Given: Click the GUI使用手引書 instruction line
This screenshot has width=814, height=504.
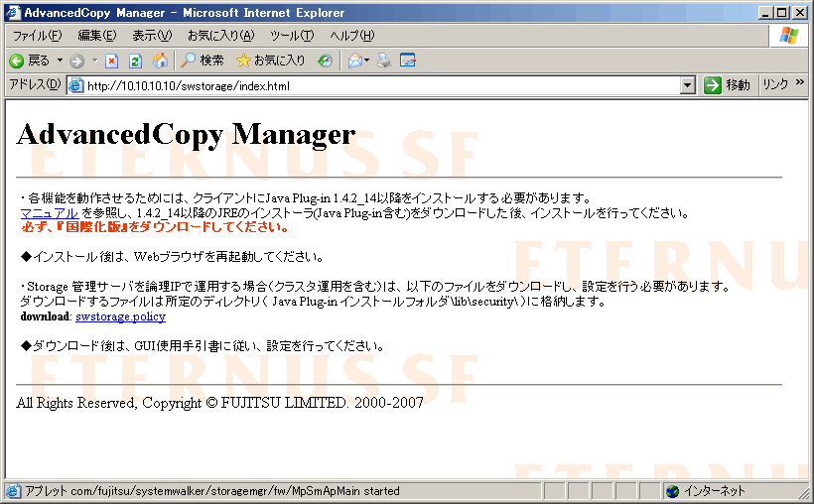Looking at the screenshot, I should point(203,346).
